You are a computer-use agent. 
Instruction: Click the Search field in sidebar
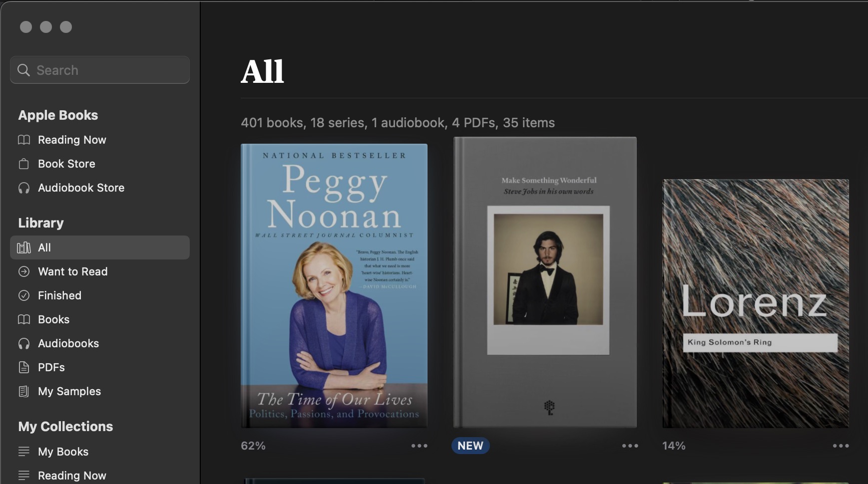[100, 70]
